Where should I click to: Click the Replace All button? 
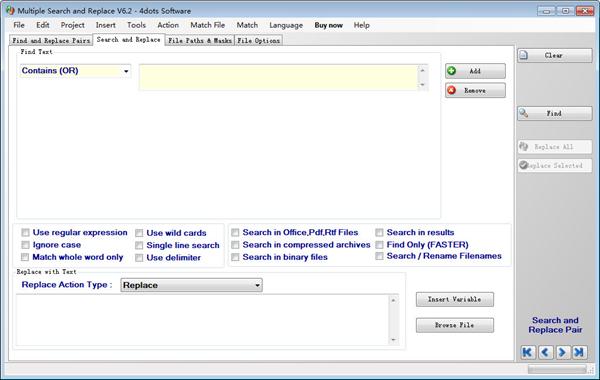pyautogui.click(x=554, y=147)
